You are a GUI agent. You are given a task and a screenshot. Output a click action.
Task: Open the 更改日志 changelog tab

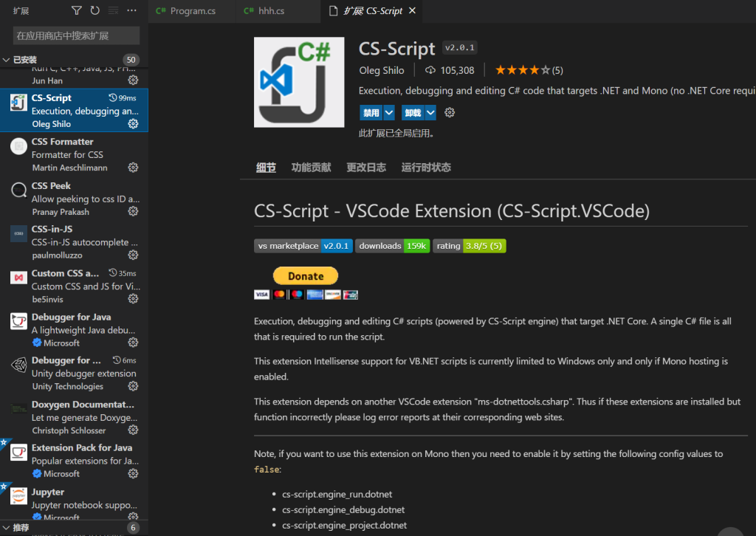[x=366, y=168]
